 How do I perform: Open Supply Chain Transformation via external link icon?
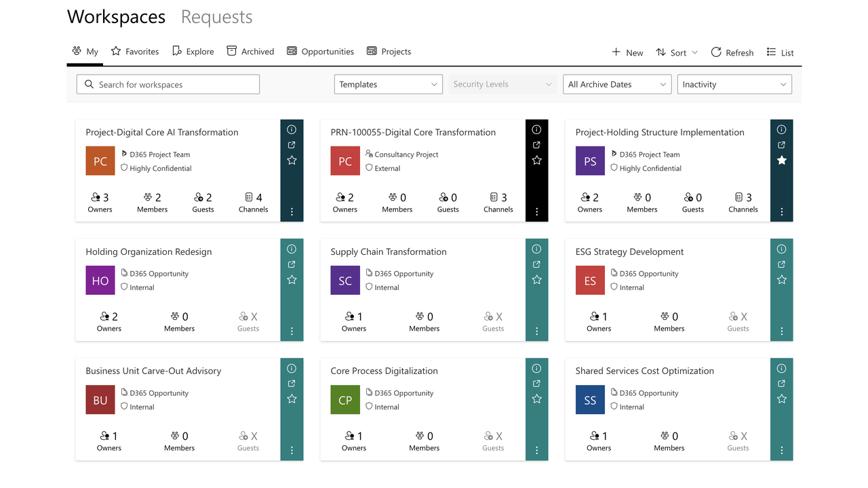coord(536,264)
